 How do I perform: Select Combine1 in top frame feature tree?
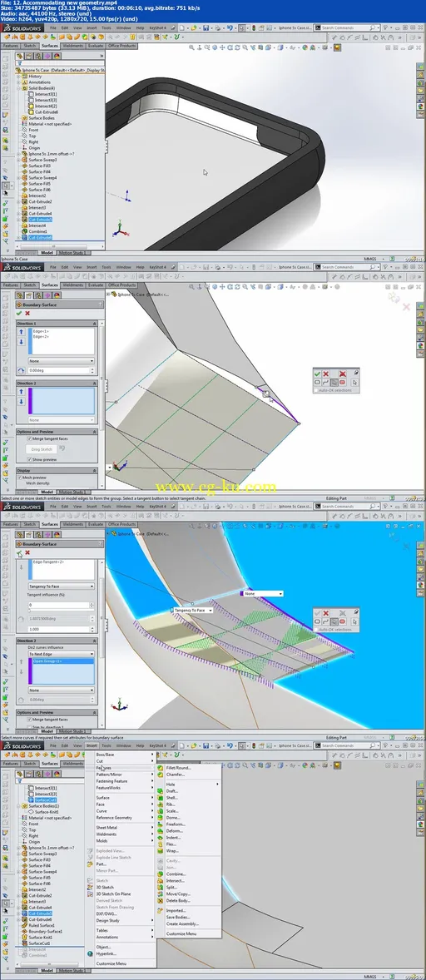pyautogui.click(x=37, y=231)
